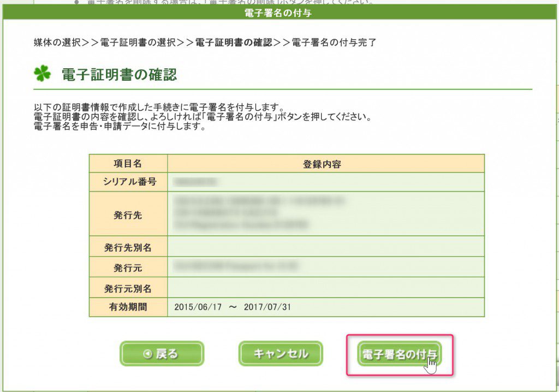The width and height of the screenshot is (559, 392).
Task: Click the green clover icon beside the heading
Action: [42, 74]
